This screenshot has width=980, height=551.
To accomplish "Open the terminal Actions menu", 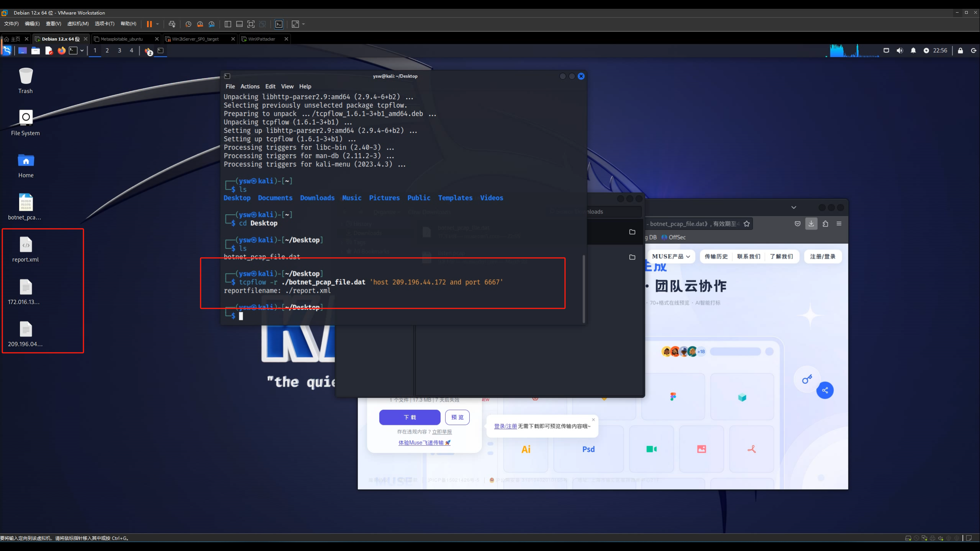I will click(x=250, y=86).
